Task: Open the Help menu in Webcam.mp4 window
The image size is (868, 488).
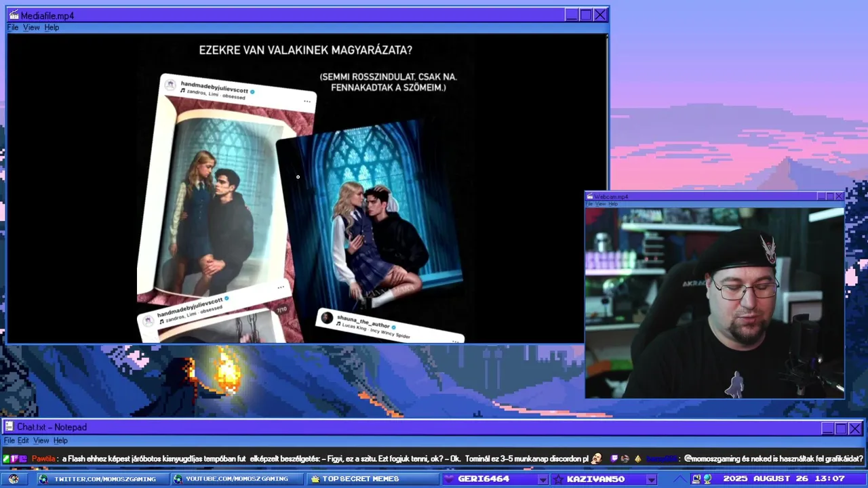Action: pos(613,204)
